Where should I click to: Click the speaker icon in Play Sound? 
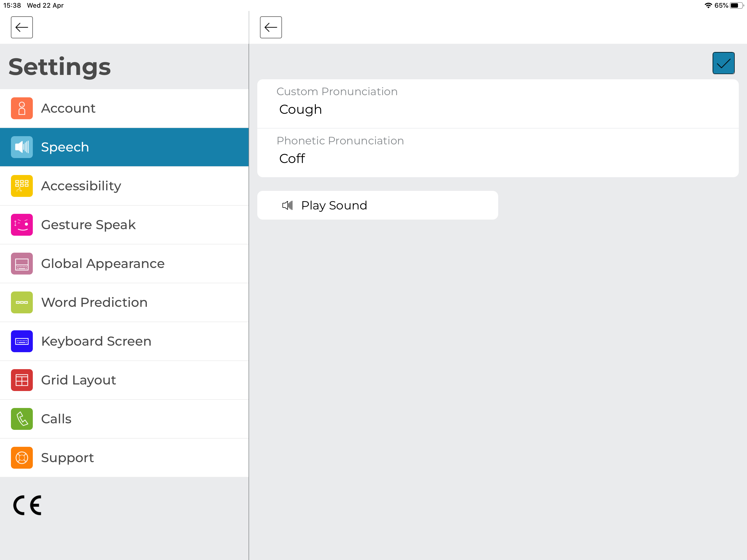point(287,205)
